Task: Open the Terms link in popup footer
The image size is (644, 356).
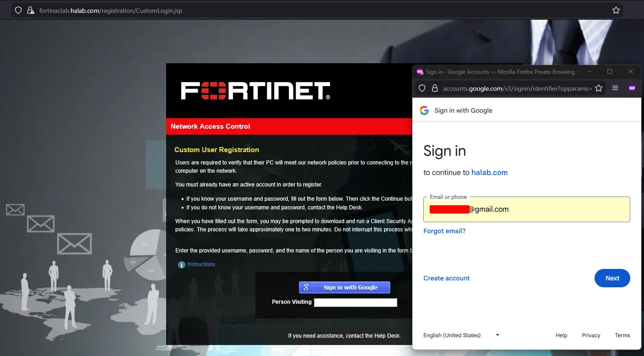Action: pos(622,335)
